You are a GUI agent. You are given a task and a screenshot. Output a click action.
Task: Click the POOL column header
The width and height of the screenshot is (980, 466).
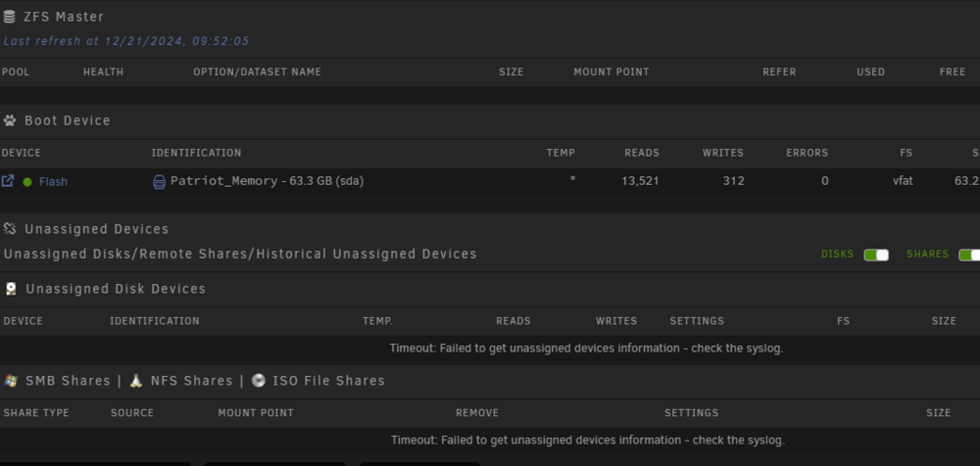(x=16, y=71)
